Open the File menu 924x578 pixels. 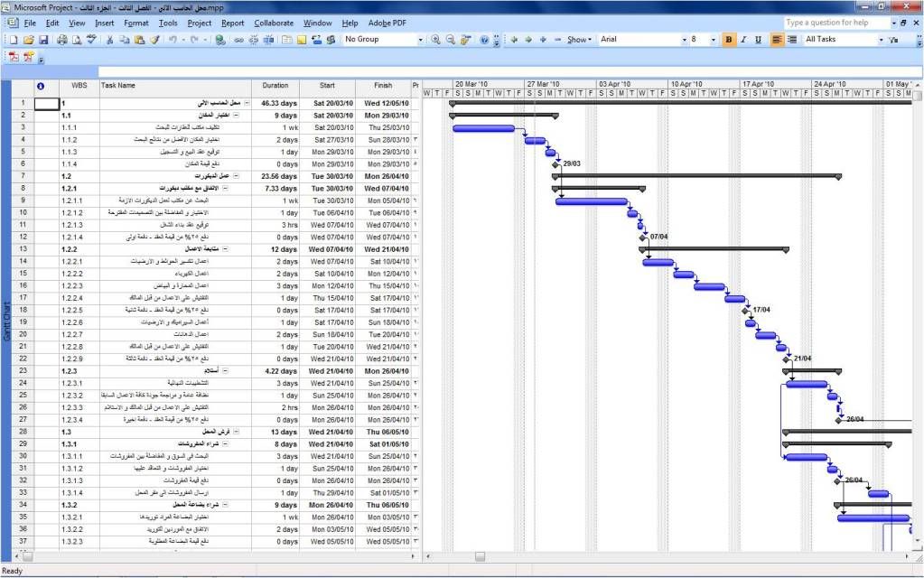pos(30,23)
